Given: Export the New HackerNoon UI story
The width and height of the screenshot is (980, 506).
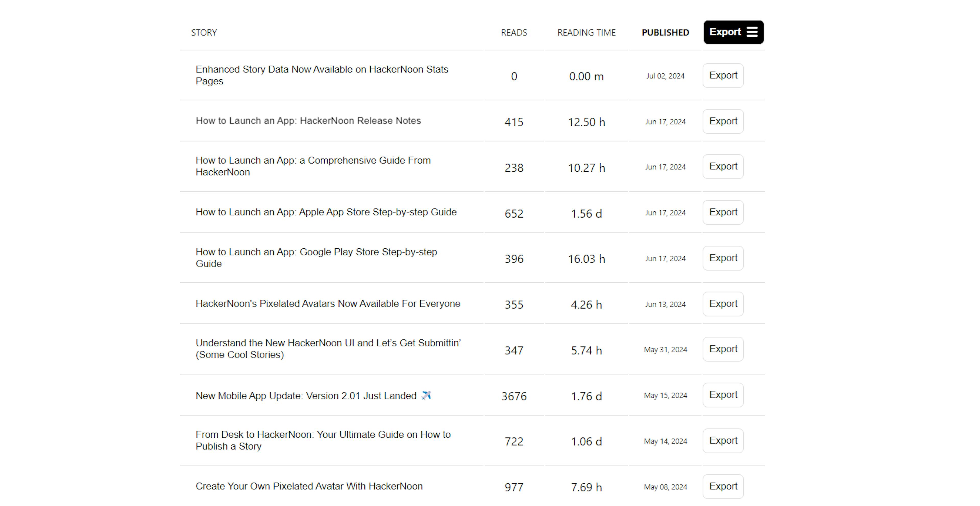Looking at the screenshot, I should pos(723,349).
